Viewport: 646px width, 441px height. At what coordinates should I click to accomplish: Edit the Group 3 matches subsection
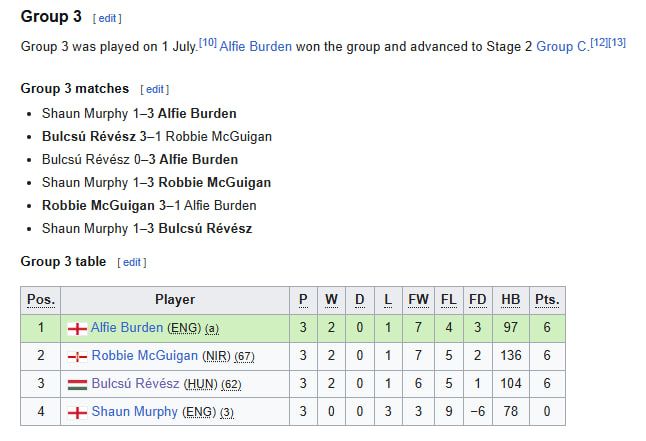point(155,89)
